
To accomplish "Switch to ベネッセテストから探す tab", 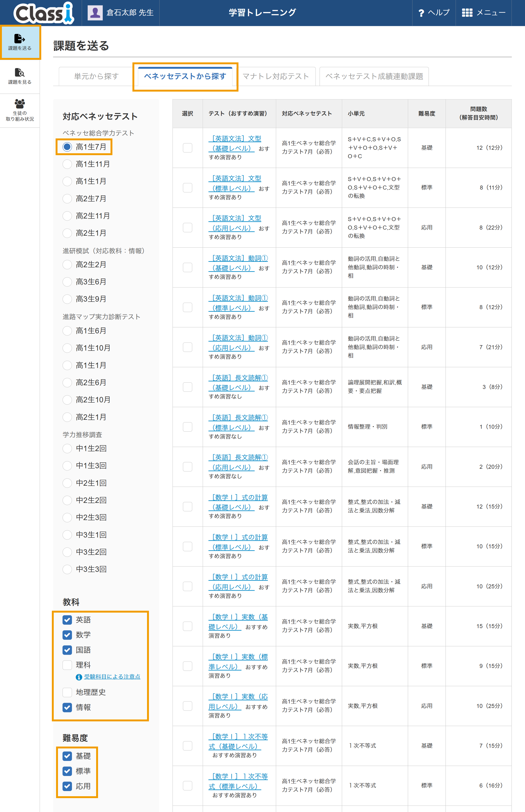I will [185, 76].
